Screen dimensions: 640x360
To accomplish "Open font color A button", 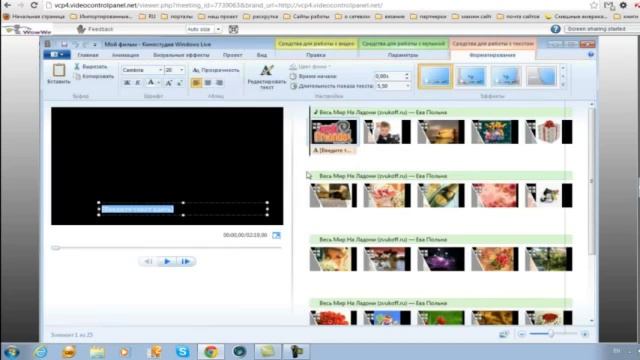I will [151, 83].
